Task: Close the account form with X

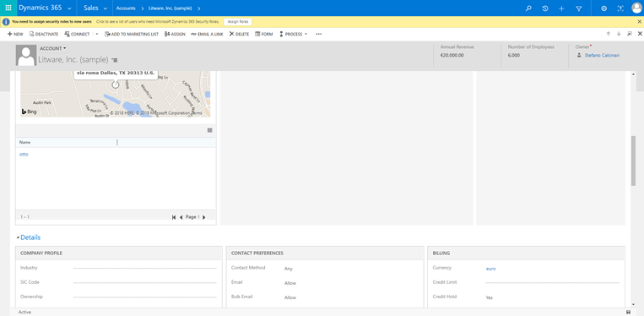Action: [640, 34]
